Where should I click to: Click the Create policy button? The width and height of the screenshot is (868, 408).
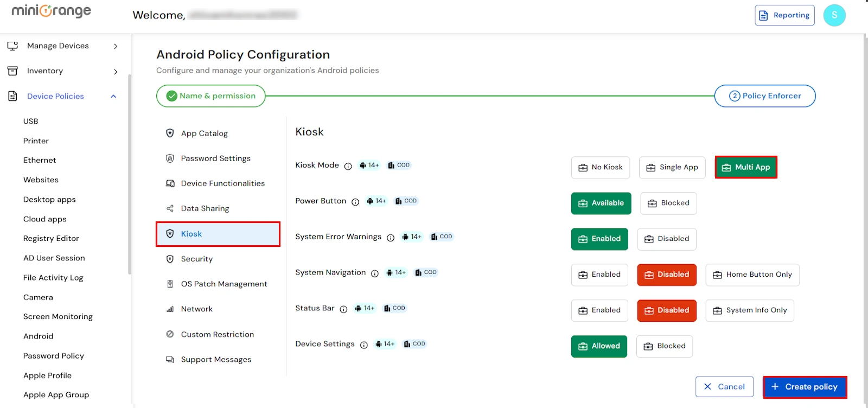[805, 387]
